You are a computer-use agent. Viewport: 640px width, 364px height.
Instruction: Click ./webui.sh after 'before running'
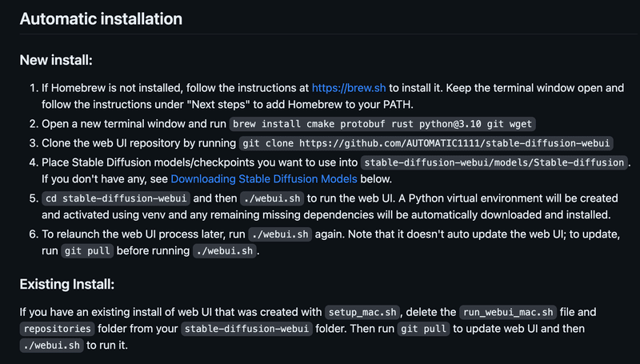coord(225,251)
